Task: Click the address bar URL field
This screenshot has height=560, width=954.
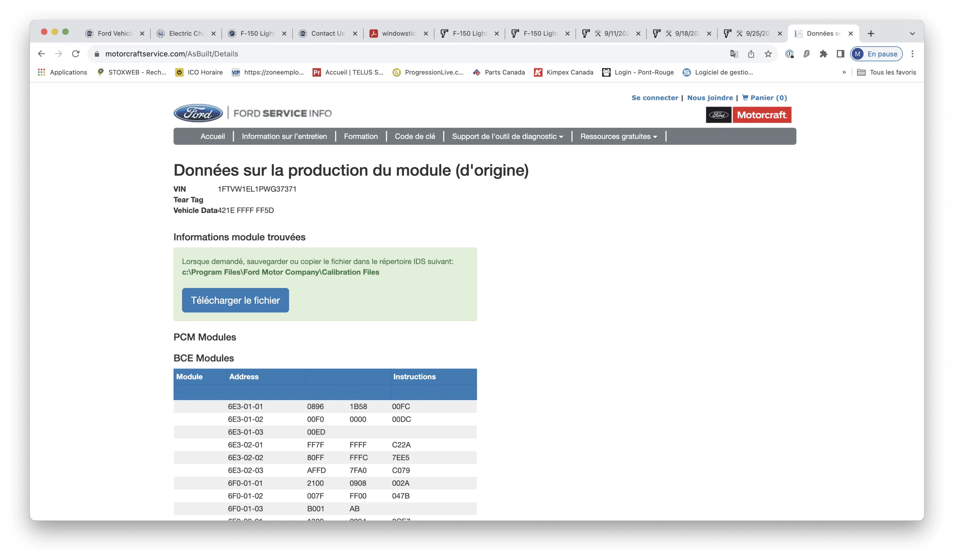Action: [x=409, y=54]
